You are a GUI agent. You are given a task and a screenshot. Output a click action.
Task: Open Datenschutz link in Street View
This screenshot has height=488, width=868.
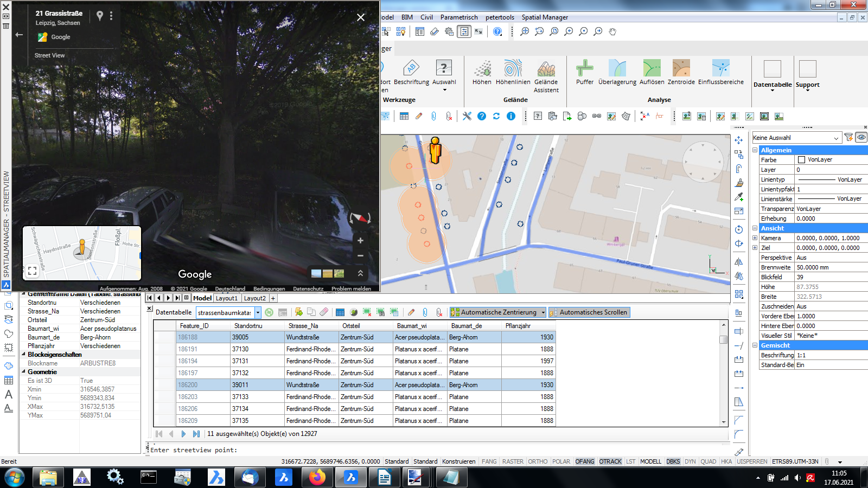click(308, 288)
